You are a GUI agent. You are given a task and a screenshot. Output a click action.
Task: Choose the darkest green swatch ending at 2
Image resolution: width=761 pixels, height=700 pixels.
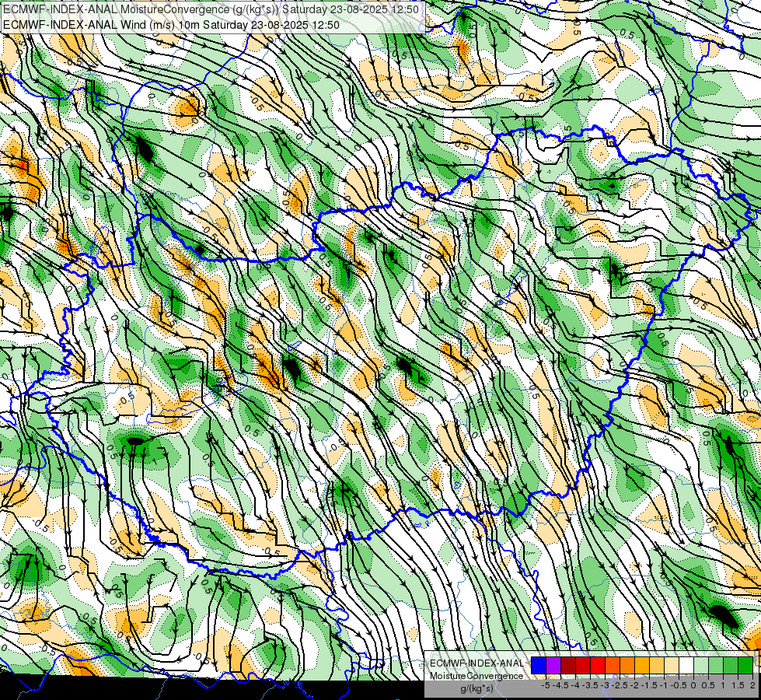click(745, 665)
